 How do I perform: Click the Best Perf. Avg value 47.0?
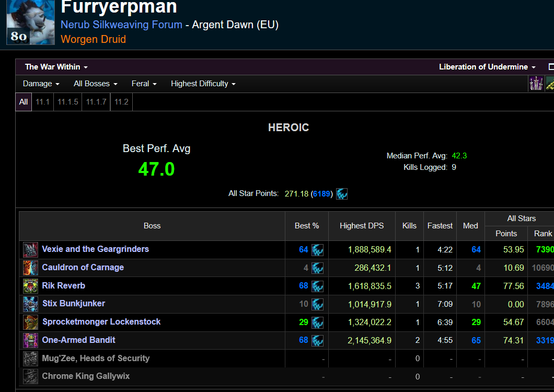pyautogui.click(x=156, y=169)
